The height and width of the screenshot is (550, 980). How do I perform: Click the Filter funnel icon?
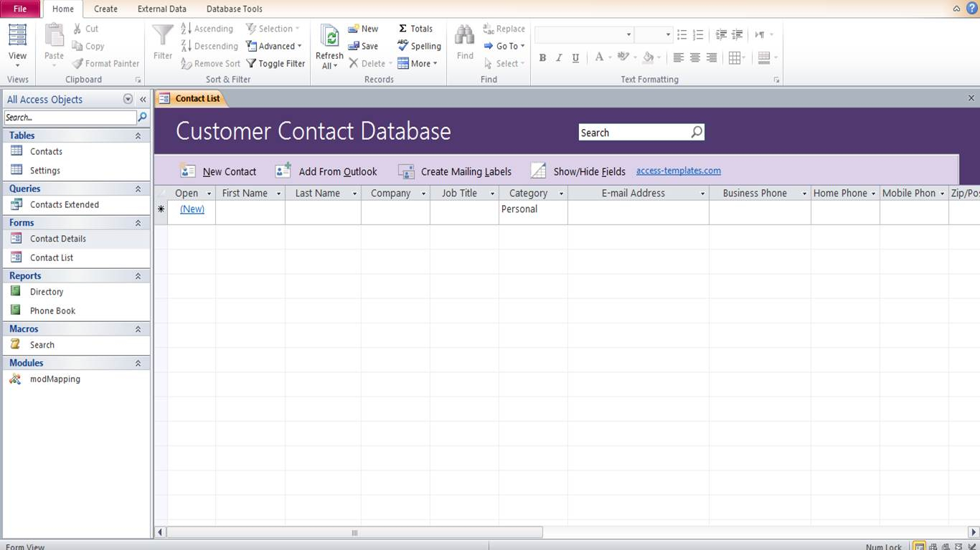coord(163,37)
